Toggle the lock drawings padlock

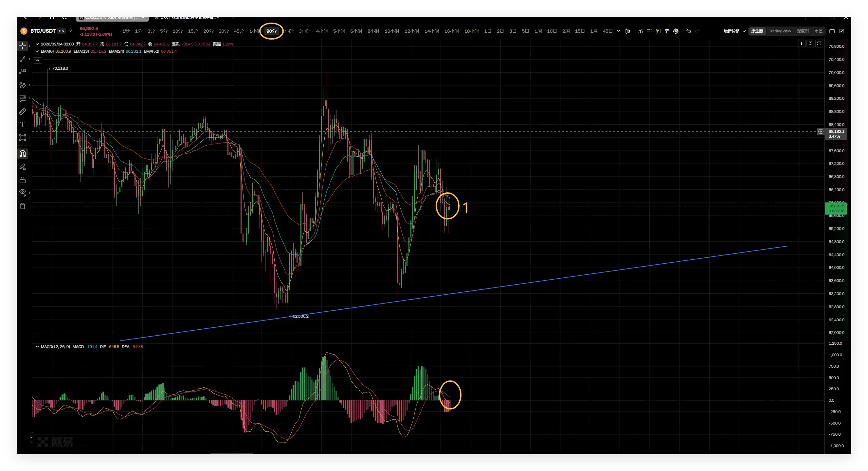(x=22, y=180)
